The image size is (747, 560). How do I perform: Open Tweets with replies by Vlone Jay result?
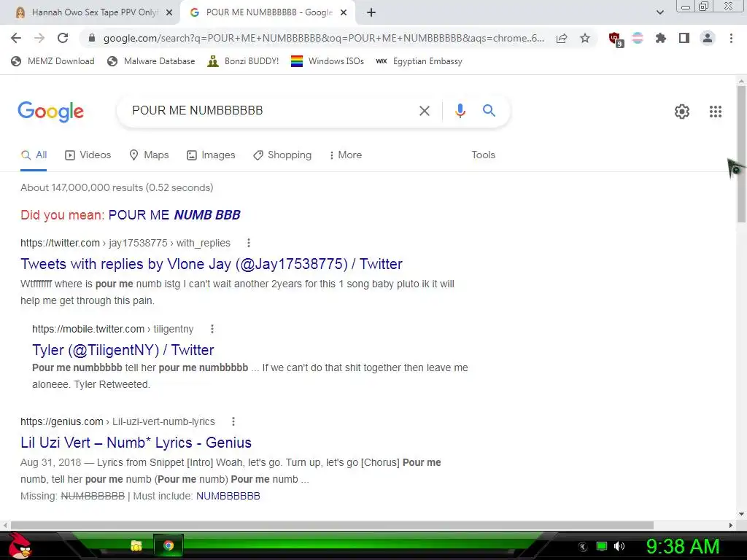click(x=212, y=264)
